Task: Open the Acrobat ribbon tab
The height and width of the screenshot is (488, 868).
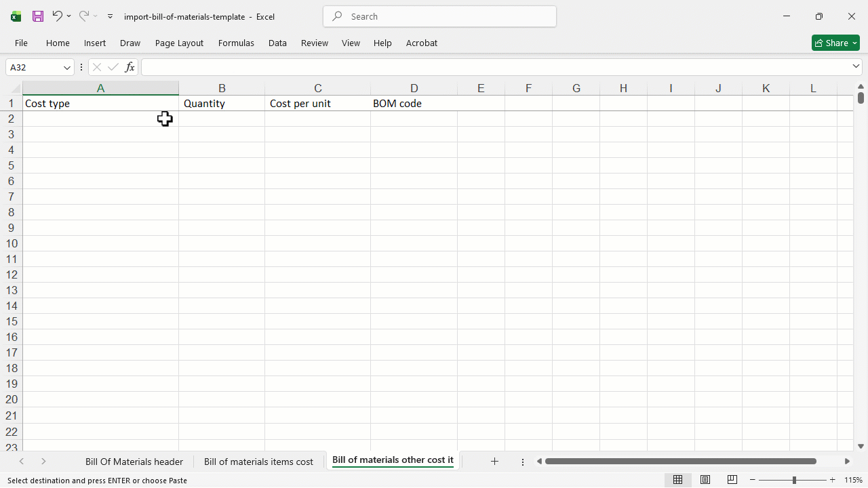Action: [422, 43]
